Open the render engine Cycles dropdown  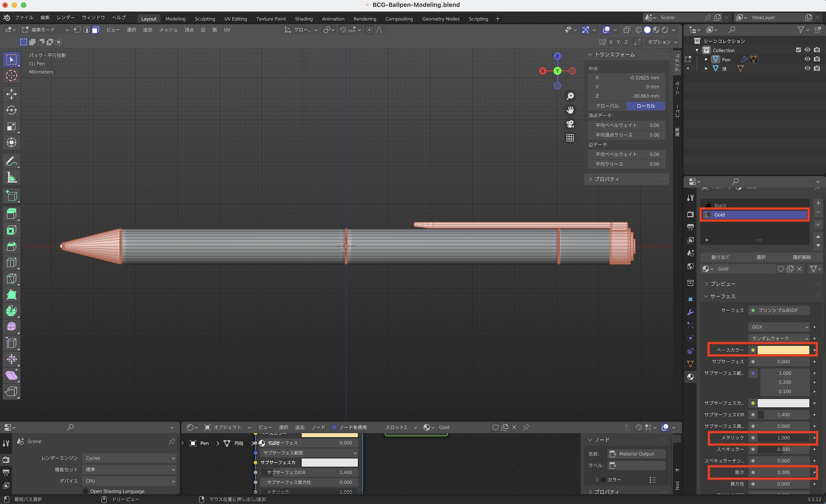tap(130, 458)
